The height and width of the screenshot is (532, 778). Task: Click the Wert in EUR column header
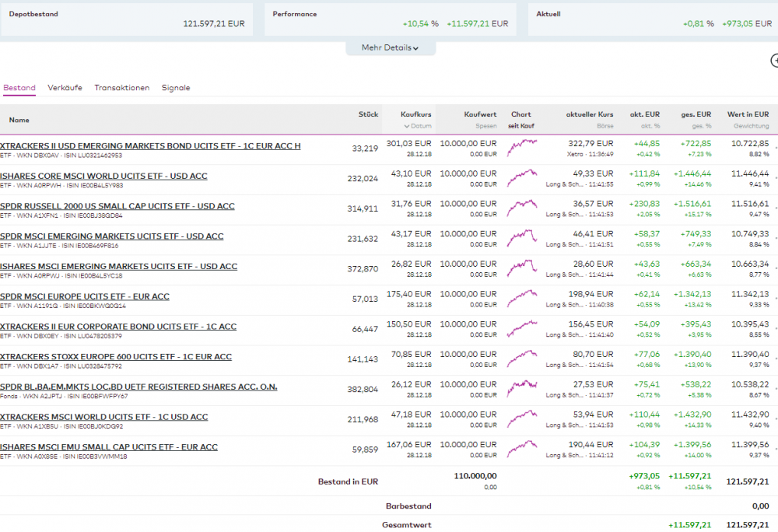pyautogui.click(x=748, y=114)
